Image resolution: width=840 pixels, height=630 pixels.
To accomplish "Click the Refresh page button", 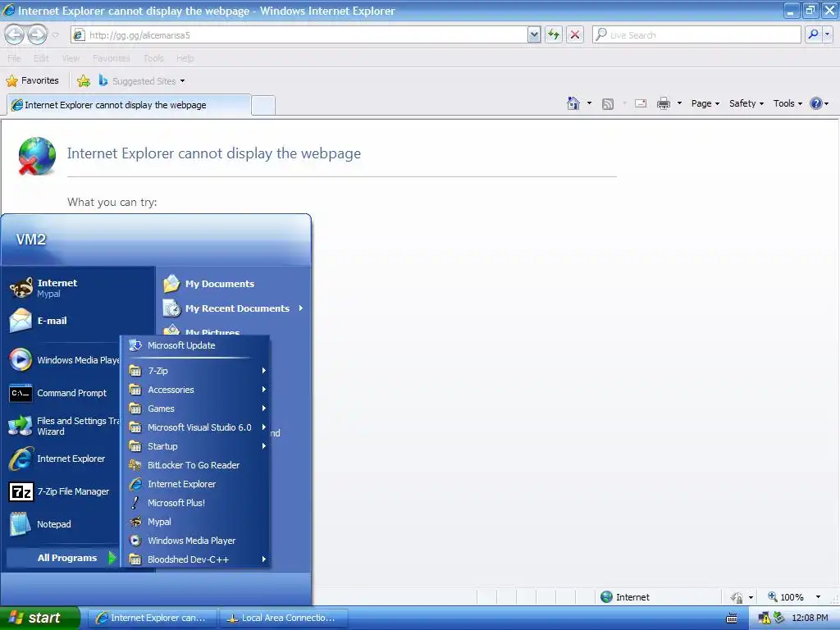I will [554, 34].
